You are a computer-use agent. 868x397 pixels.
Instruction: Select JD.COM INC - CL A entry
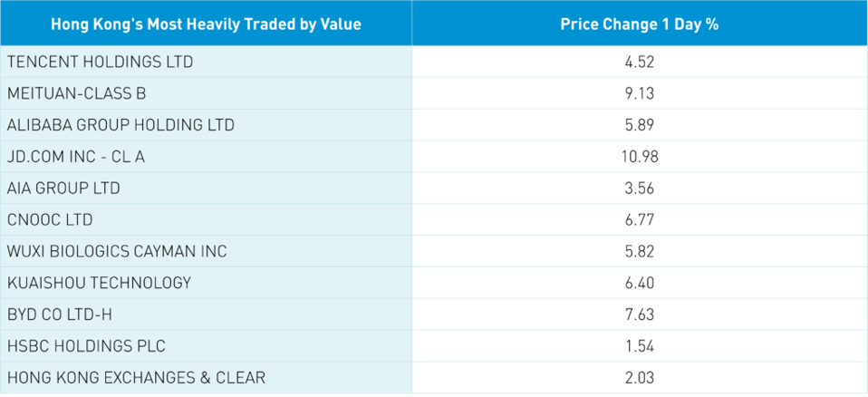(x=76, y=157)
